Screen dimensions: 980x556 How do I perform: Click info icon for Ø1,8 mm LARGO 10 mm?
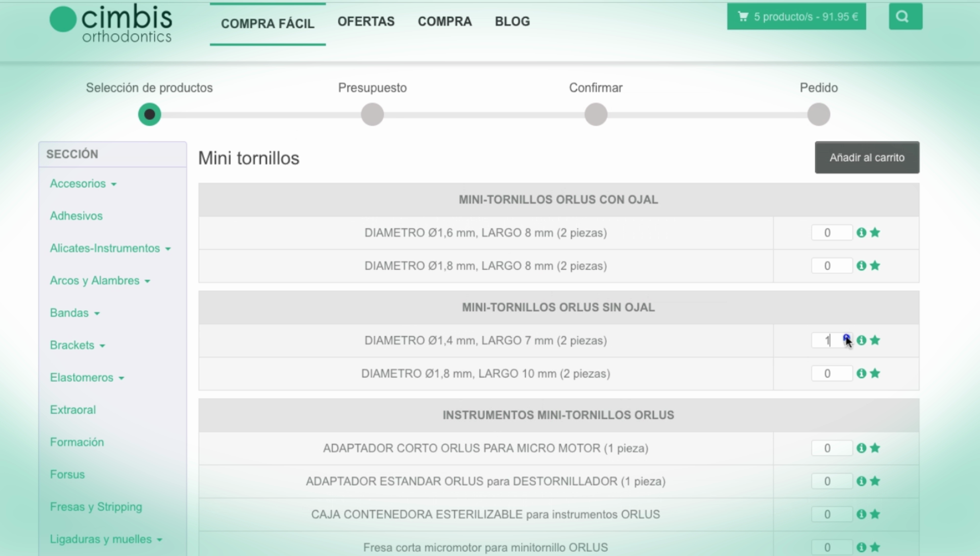click(861, 373)
